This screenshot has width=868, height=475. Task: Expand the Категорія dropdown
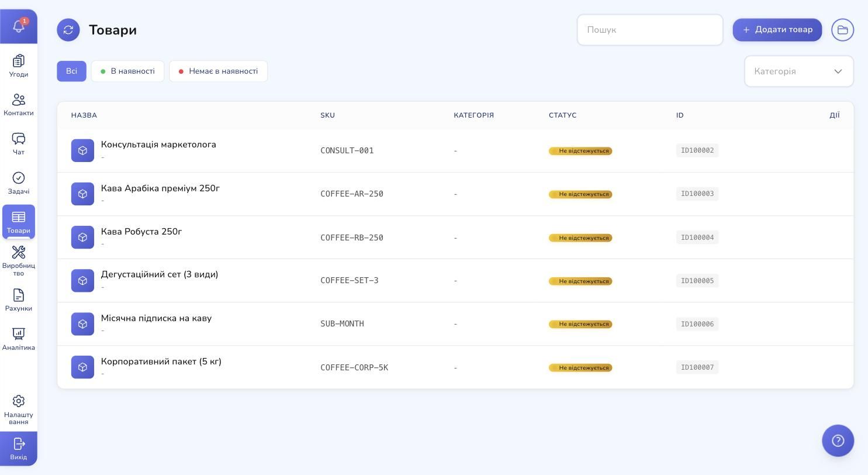[799, 71]
